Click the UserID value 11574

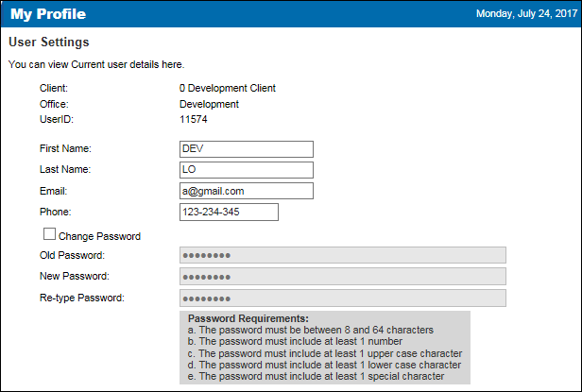[x=194, y=120]
